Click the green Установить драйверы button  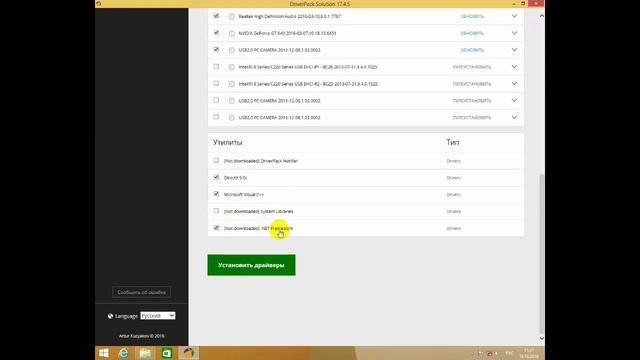tap(251, 265)
